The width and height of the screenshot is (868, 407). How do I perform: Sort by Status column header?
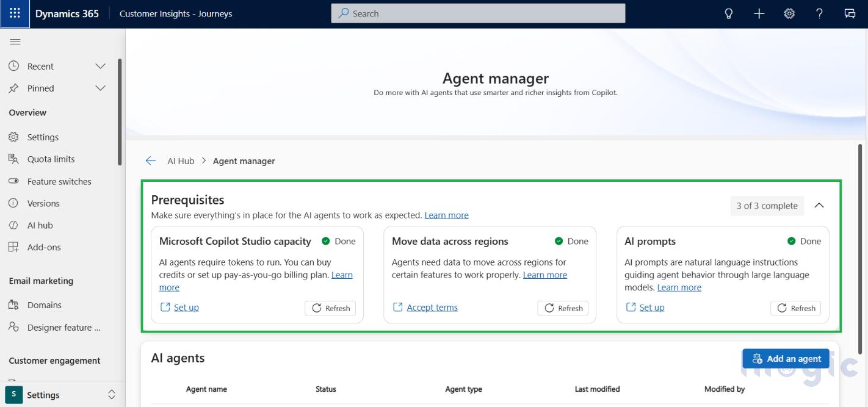click(326, 389)
